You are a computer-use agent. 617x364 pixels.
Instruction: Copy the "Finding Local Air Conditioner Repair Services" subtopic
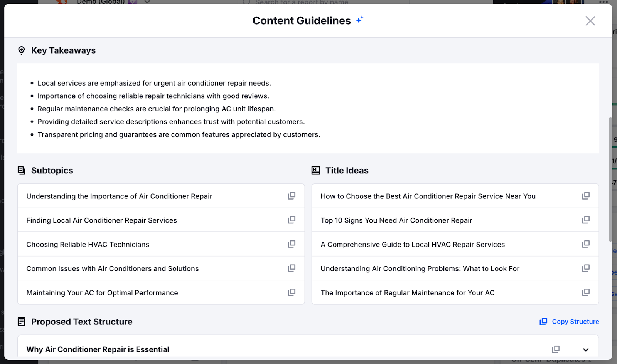pos(292,220)
